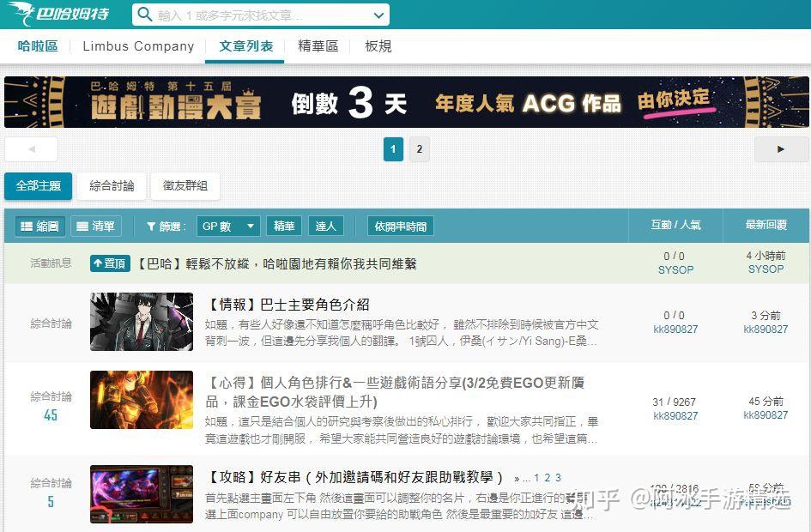Image resolution: width=811 pixels, height=532 pixels.
Task: Click the search magnifier icon
Action: (144, 15)
